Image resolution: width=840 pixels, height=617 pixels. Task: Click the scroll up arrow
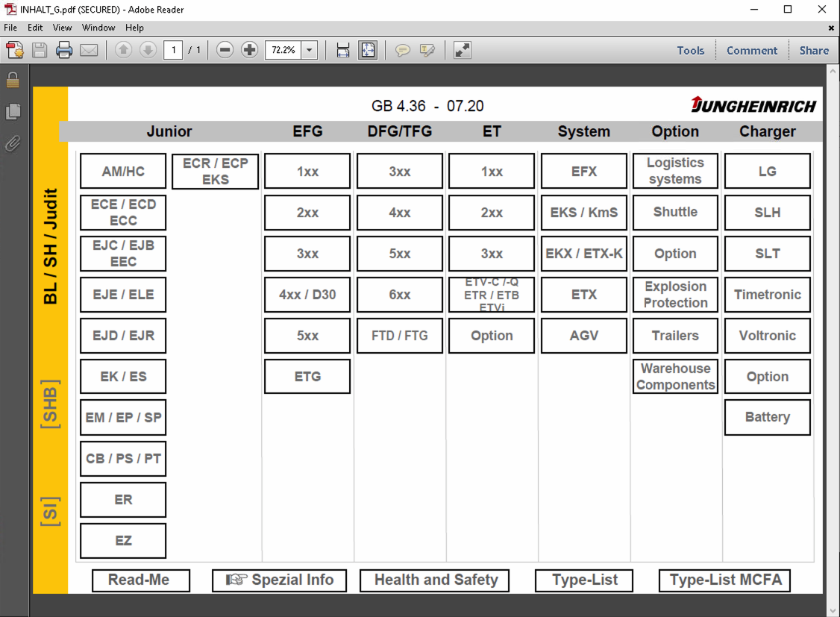833,71
